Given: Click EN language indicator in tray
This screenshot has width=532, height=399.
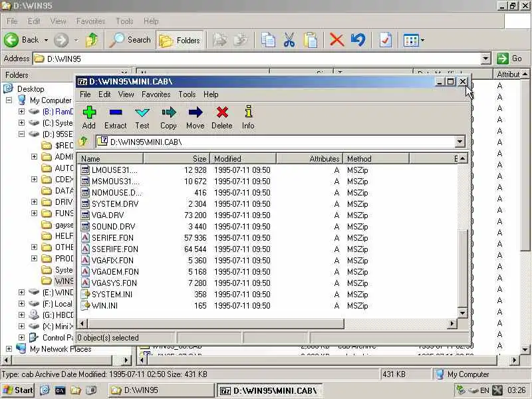Looking at the screenshot, I should click(x=485, y=390).
